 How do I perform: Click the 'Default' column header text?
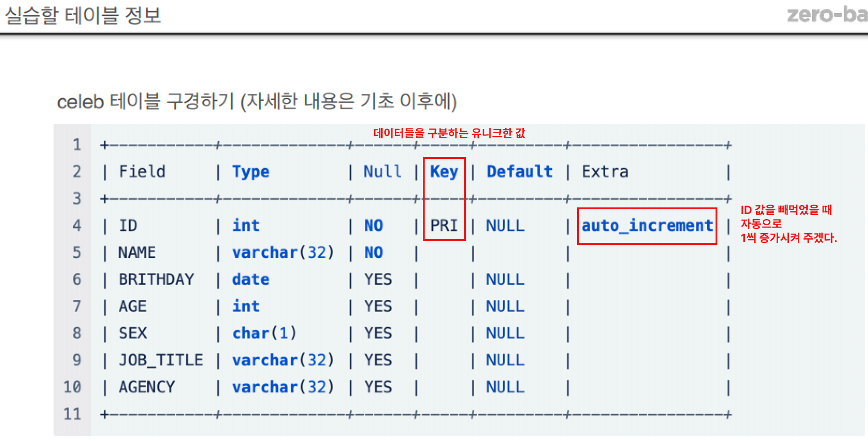(x=520, y=172)
